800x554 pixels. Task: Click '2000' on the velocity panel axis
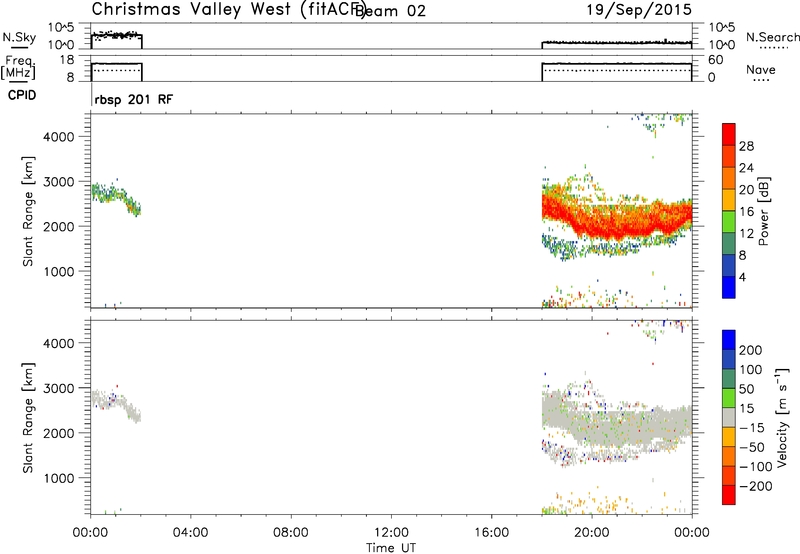pos(58,433)
